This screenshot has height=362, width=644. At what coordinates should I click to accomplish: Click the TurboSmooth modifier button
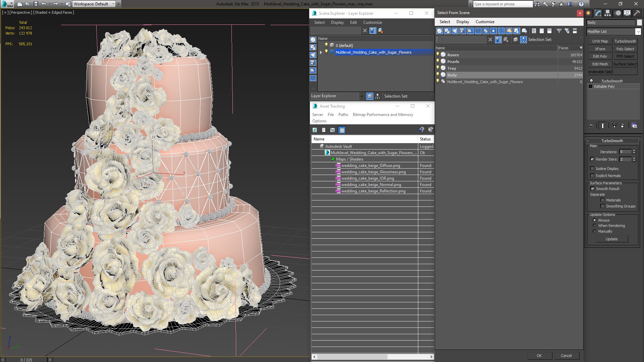(x=625, y=41)
